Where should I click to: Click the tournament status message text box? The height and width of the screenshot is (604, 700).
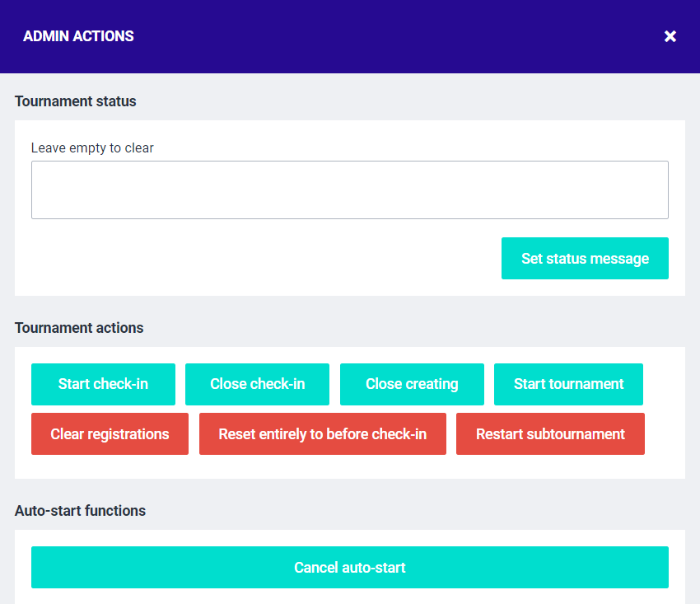pyautogui.click(x=349, y=190)
